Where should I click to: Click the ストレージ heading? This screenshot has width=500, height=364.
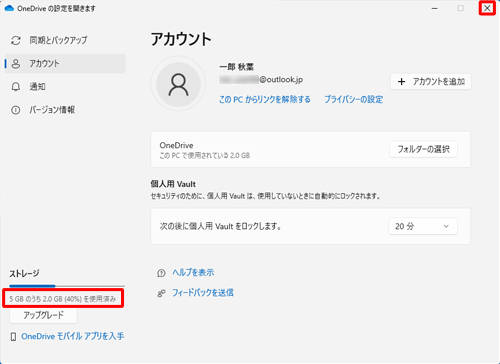pos(24,274)
